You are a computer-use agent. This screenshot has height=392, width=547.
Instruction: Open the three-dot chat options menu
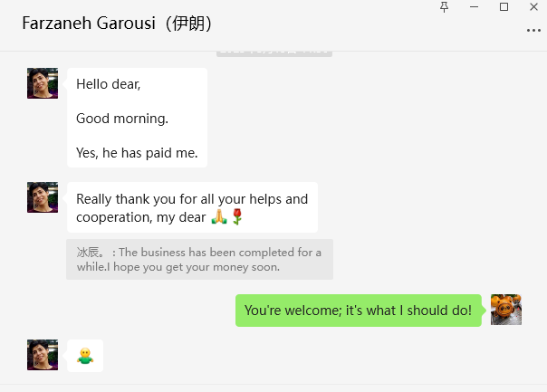click(x=533, y=30)
